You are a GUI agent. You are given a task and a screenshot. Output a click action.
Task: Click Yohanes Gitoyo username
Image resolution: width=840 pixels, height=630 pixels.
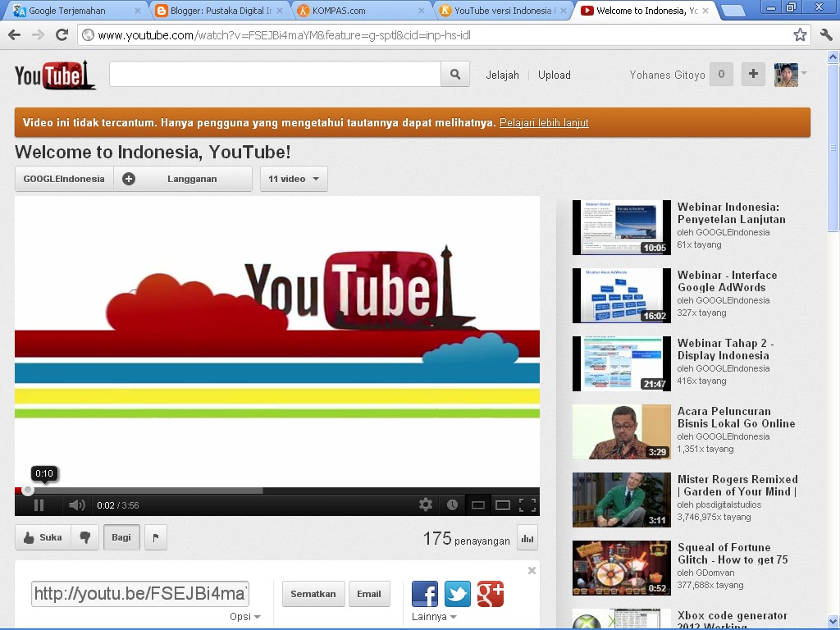point(667,75)
